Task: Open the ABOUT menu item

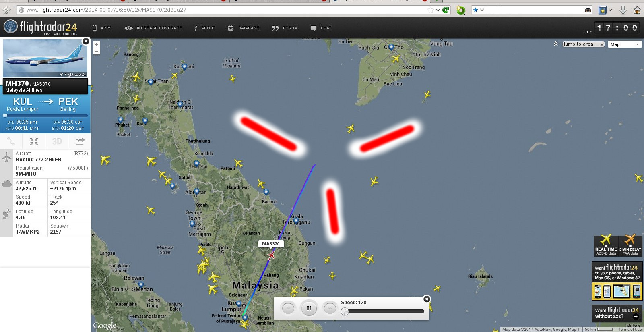Action: [204, 28]
